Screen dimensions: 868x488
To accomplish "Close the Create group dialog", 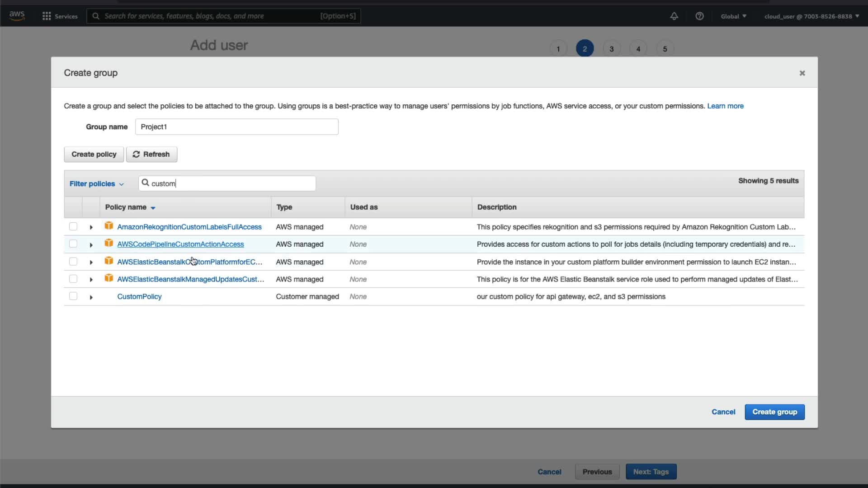I will (x=802, y=73).
